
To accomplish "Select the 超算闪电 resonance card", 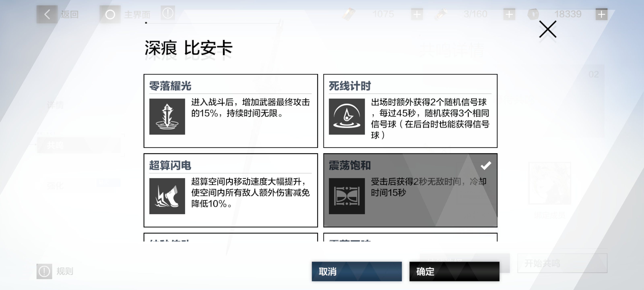I will point(231,191).
